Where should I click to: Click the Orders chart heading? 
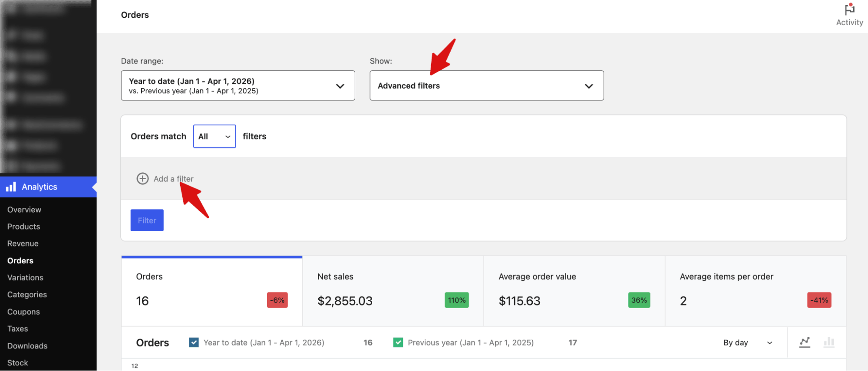(152, 343)
